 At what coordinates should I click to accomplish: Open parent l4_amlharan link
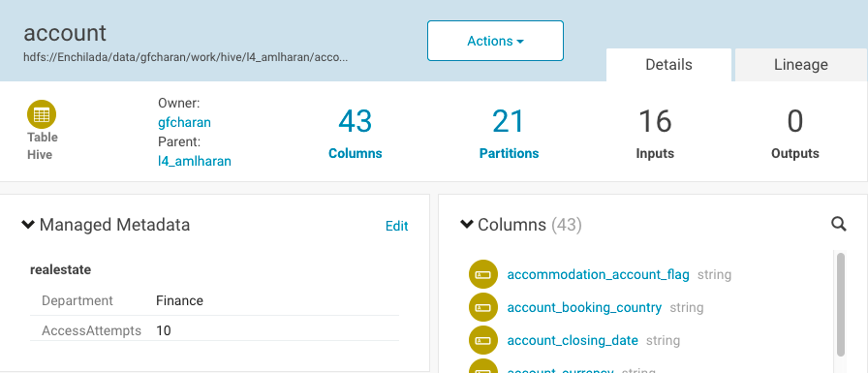point(195,162)
